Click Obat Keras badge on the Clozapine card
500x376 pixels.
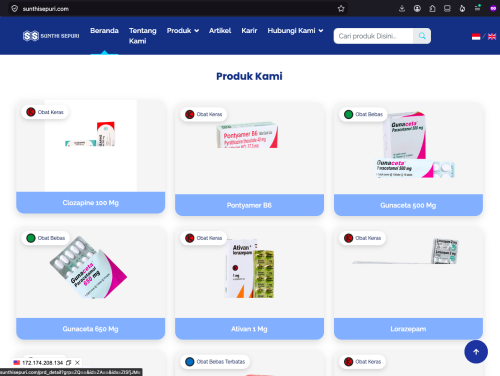tap(45, 112)
